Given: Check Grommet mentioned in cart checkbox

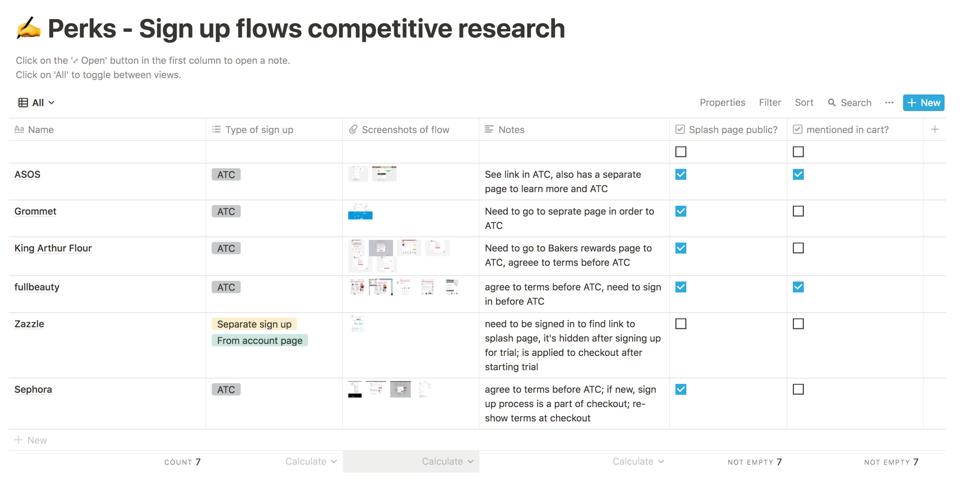Looking at the screenshot, I should [798, 212].
